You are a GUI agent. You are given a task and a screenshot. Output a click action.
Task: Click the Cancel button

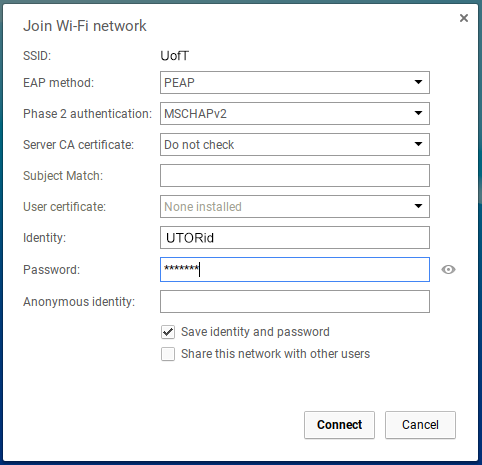(420, 425)
